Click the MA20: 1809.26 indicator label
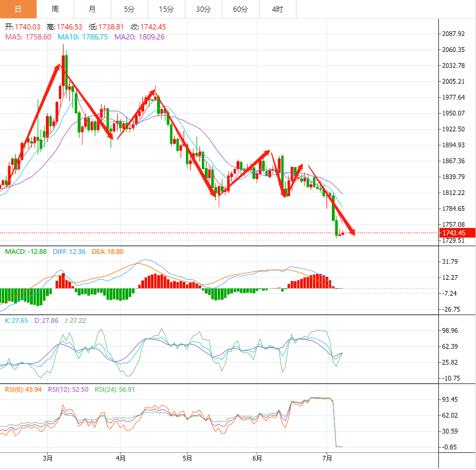The height and width of the screenshot is (470, 476). (x=139, y=37)
